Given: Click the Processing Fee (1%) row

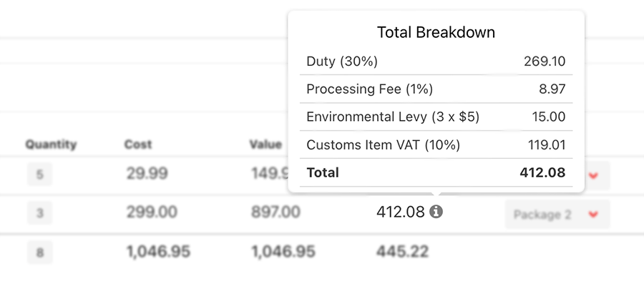Looking at the screenshot, I should (436, 89).
